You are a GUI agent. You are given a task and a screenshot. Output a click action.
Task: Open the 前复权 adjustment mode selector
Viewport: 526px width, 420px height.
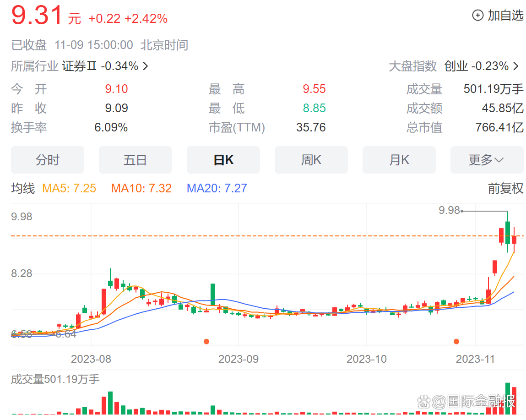pos(506,188)
